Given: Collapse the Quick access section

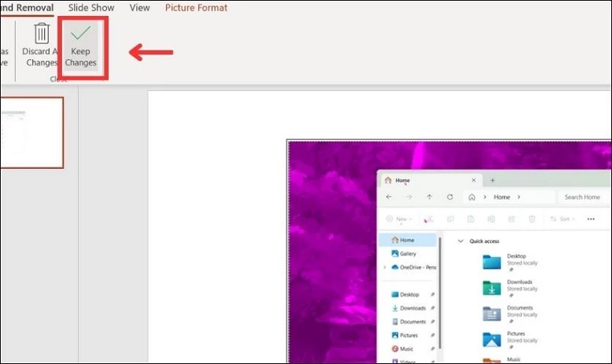Looking at the screenshot, I should coord(460,241).
